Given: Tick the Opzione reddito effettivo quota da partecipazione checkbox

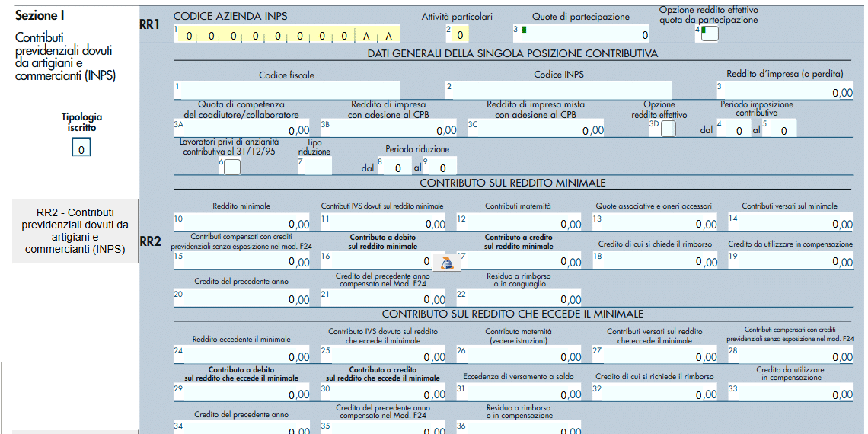Looking at the screenshot, I should [x=710, y=35].
